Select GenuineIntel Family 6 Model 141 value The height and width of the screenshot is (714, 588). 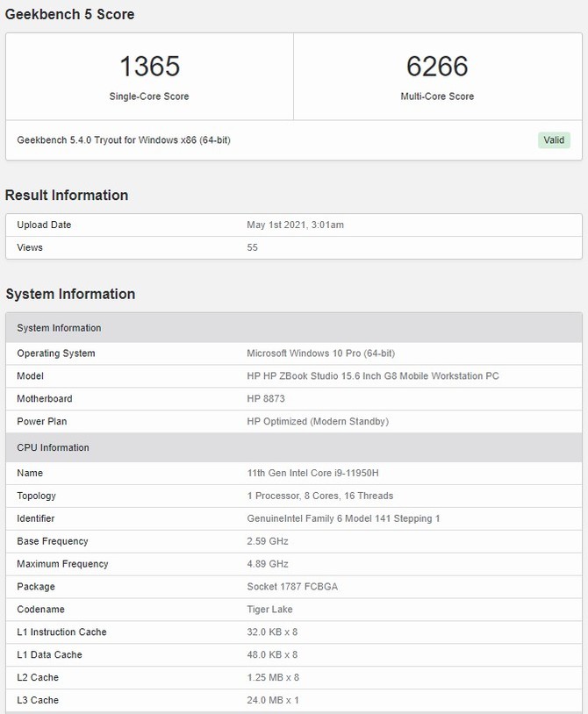click(x=343, y=518)
